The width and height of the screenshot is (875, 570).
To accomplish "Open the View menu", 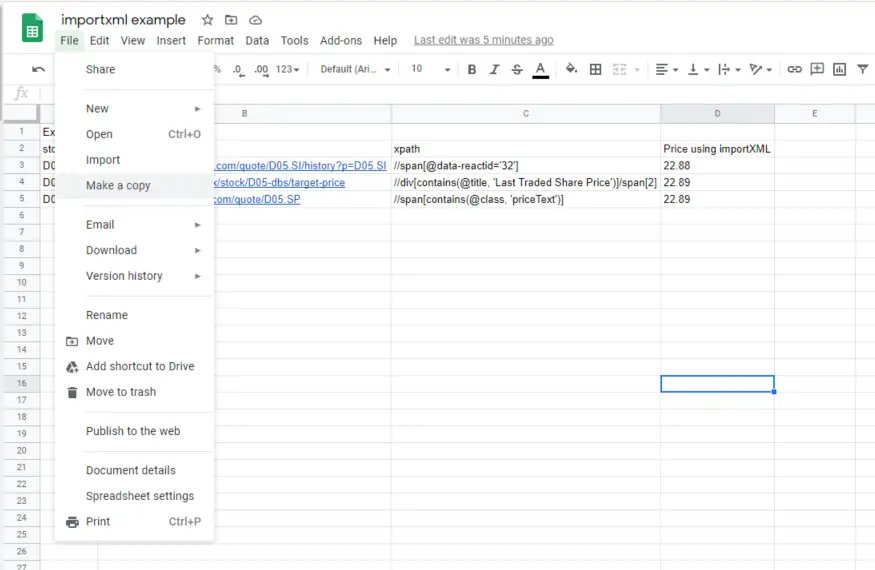I will tap(133, 41).
